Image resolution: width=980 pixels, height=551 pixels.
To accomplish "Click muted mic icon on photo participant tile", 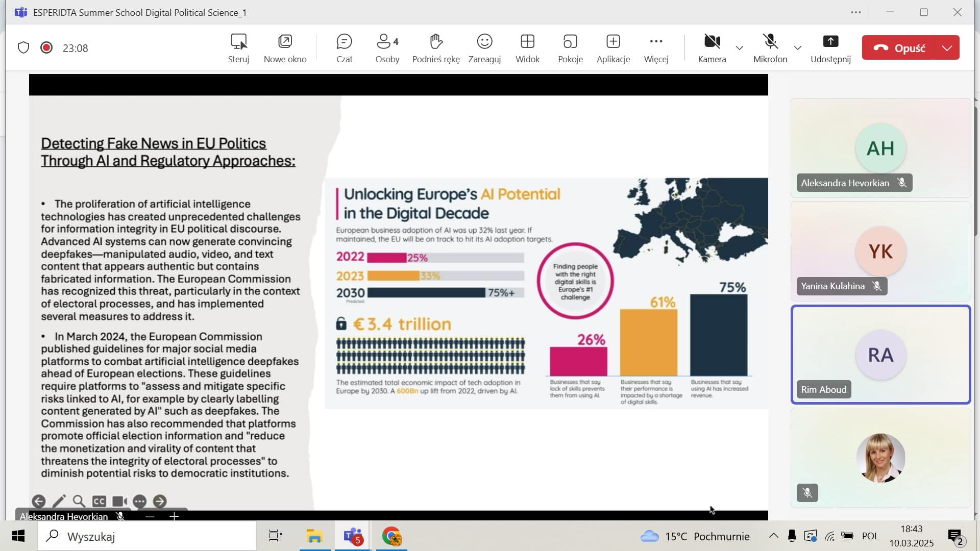I will tap(807, 493).
